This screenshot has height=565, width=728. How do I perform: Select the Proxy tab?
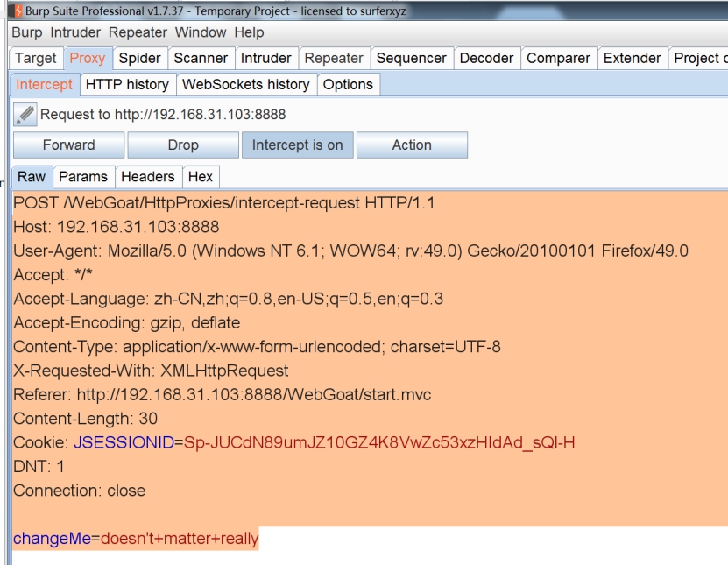[x=88, y=58]
